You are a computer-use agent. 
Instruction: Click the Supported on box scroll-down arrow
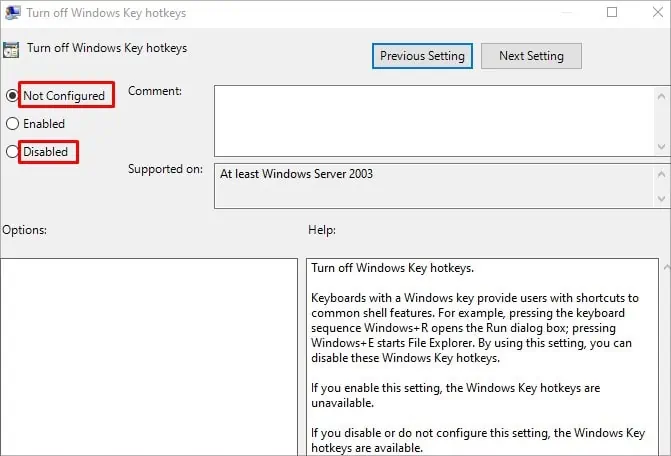point(661,199)
